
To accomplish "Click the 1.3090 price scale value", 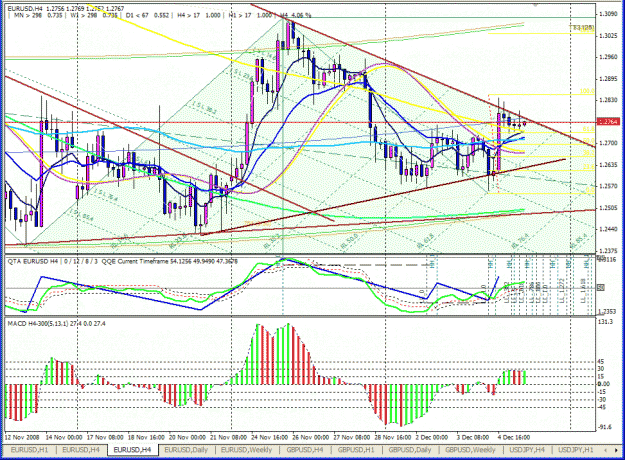I will click(x=608, y=14).
